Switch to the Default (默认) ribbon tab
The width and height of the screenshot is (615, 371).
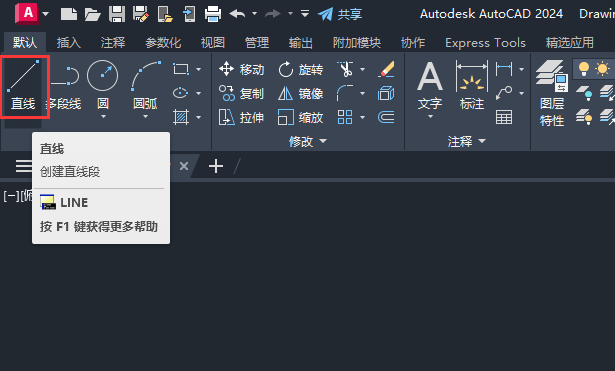coord(25,42)
